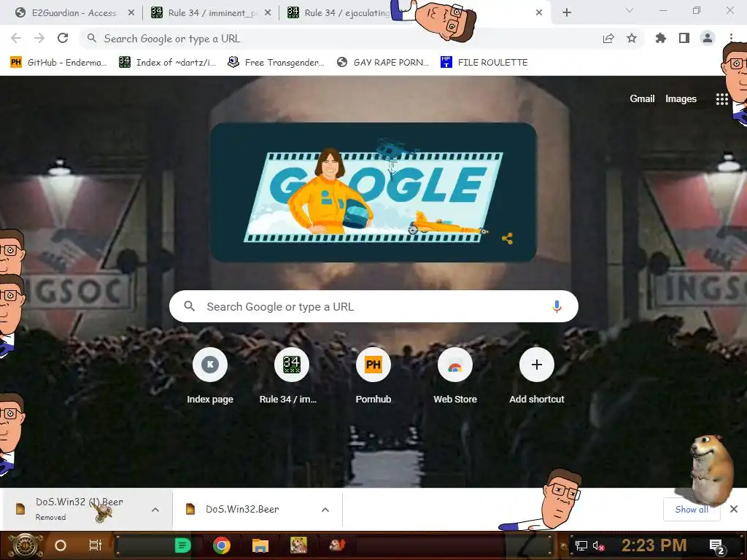Open the Google apps grid
The width and height of the screenshot is (747, 560).
721,99
